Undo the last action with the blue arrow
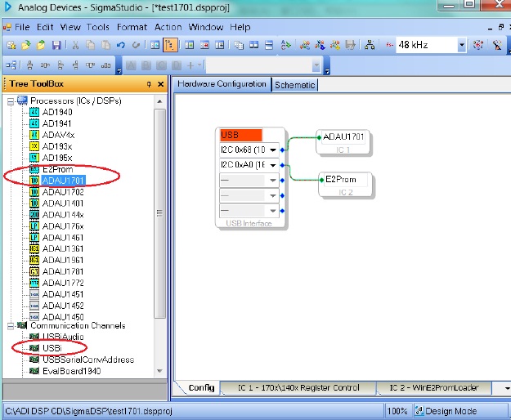Viewport: 511px width, 420px height. click(x=121, y=45)
